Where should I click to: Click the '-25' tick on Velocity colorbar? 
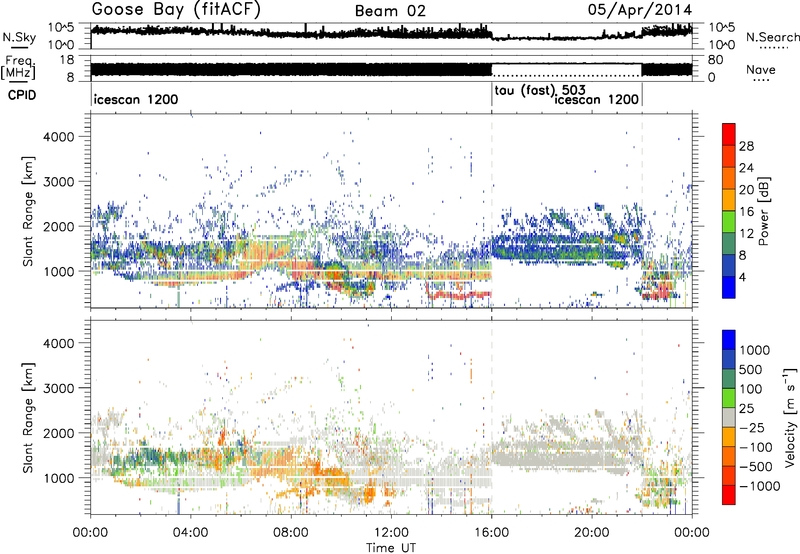[752, 427]
